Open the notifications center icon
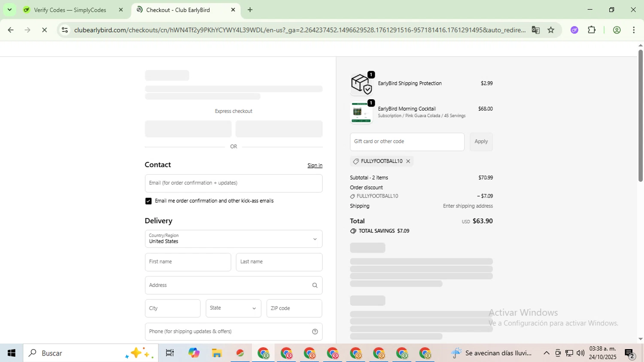Screen dimensions: 644x362 point(630,353)
